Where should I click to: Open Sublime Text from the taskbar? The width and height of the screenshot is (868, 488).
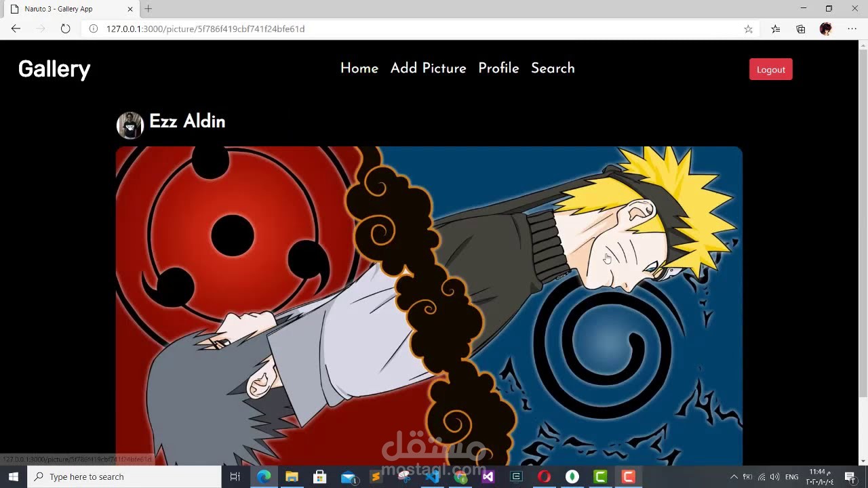(376, 476)
